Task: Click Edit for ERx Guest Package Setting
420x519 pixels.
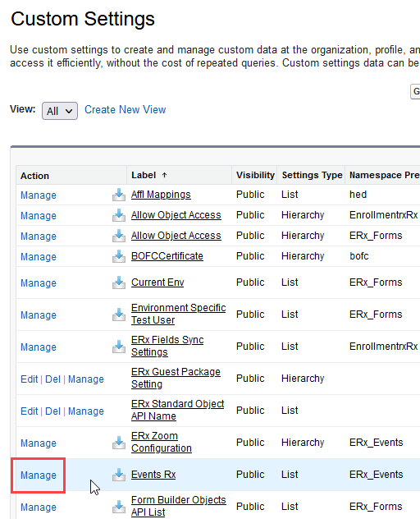Action: pyautogui.click(x=29, y=379)
